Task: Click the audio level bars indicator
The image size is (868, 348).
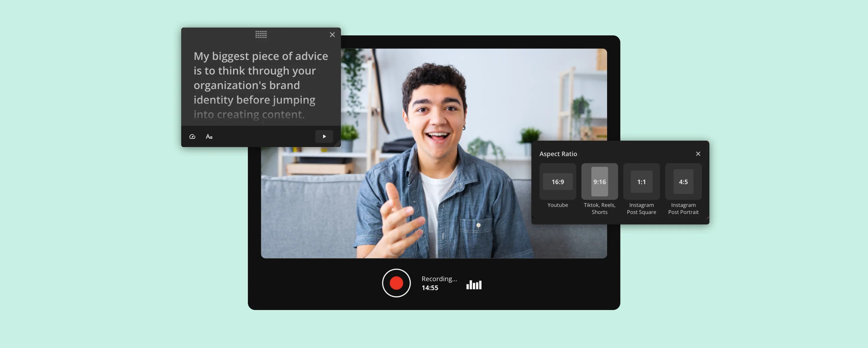Action: [474, 285]
